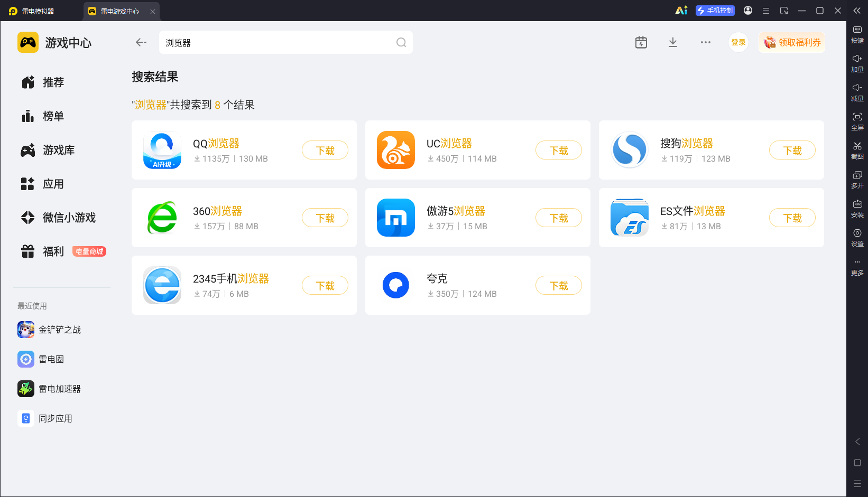This screenshot has width=868, height=497.
Task: Open recent app 同步应用
Action: click(45, 418)
